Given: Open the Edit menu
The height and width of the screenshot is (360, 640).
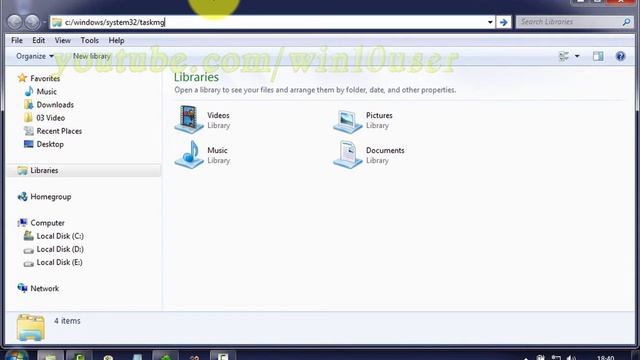Looking at the screenshot, I should pyautogui.click(x=38, y=40).
